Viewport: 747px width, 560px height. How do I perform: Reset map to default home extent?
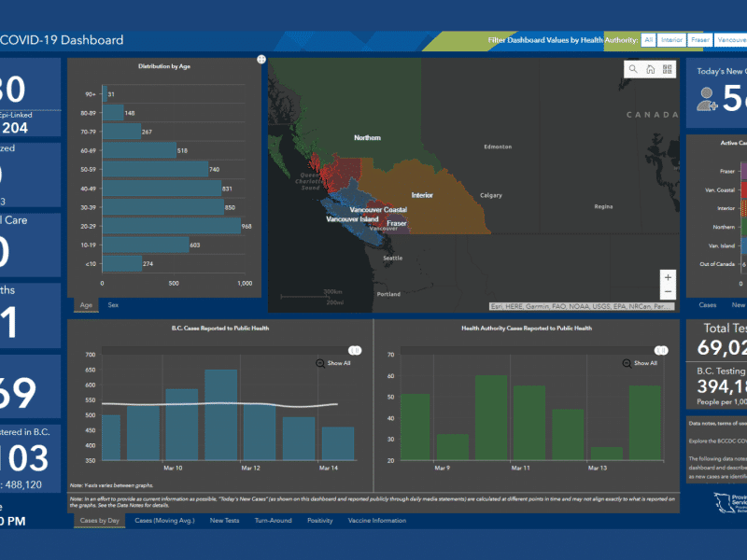click(651, 69)
